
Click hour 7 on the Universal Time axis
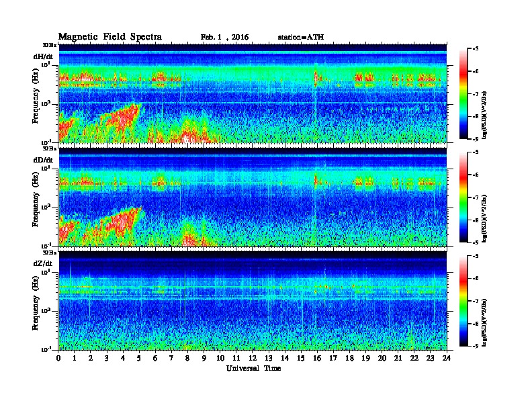[172, 358]
